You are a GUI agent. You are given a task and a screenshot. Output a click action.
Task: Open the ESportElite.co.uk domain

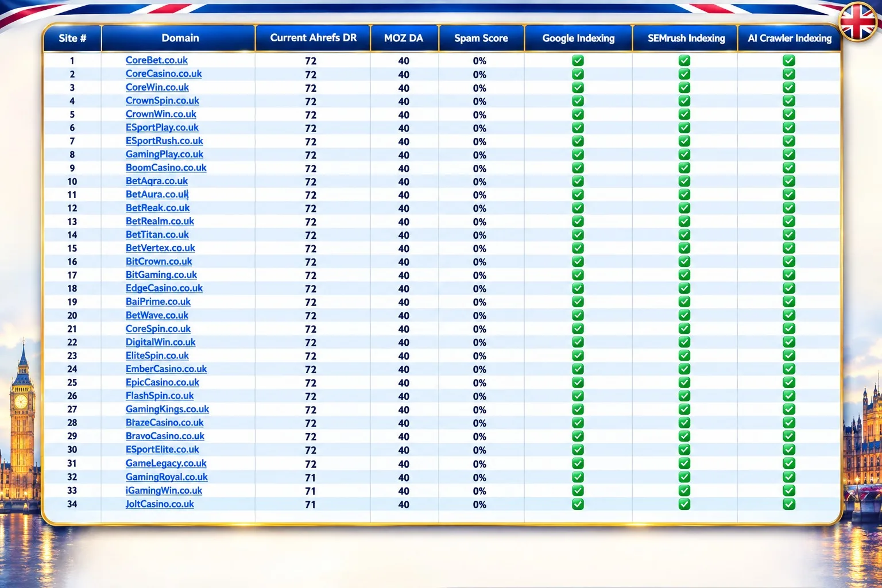pos(163,450)
